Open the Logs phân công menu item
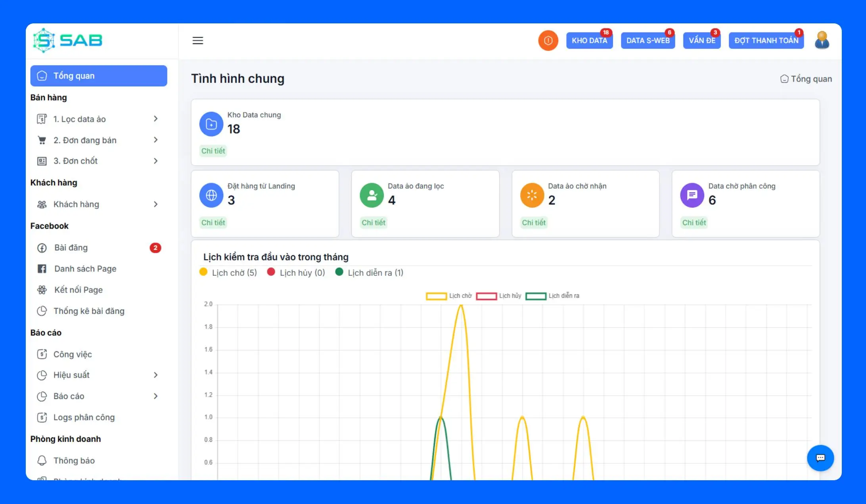This screenshot has height=504, width=866. pos(84,417)
